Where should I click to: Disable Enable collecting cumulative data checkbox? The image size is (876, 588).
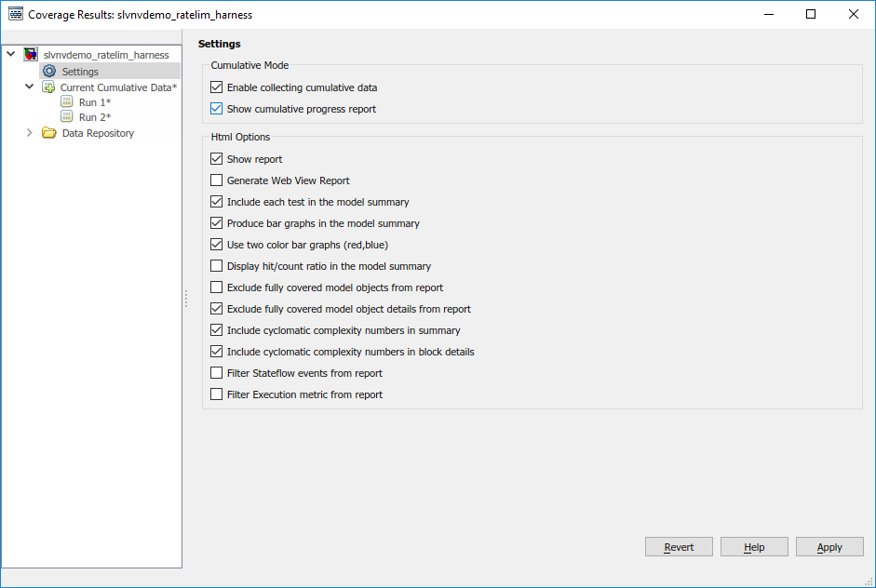tap(217, 87)
